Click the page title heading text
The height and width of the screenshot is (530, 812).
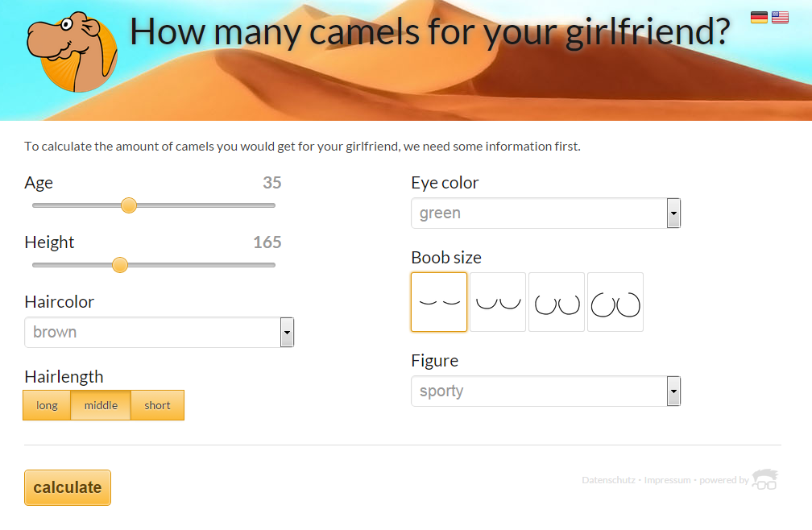click(x=430, y=32)
